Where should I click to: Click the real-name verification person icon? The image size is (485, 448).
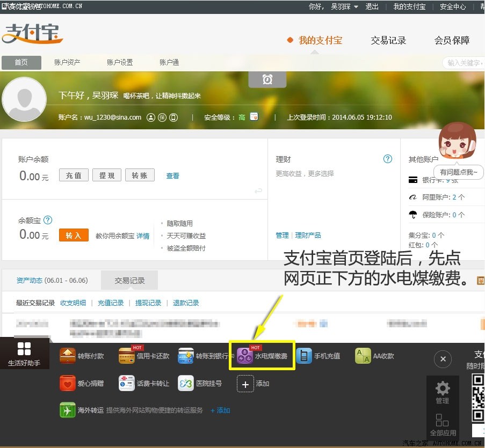(150, 117)
